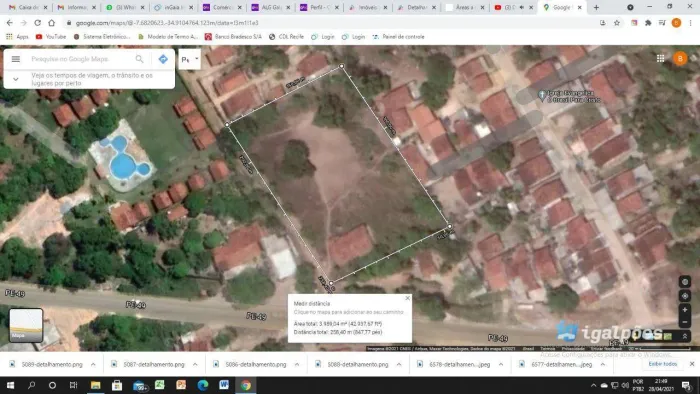Screen dimensions: 700x394
Task: Open Microsoft Word from taskbar
Action: pyautogui.click(x=224, y=385)
